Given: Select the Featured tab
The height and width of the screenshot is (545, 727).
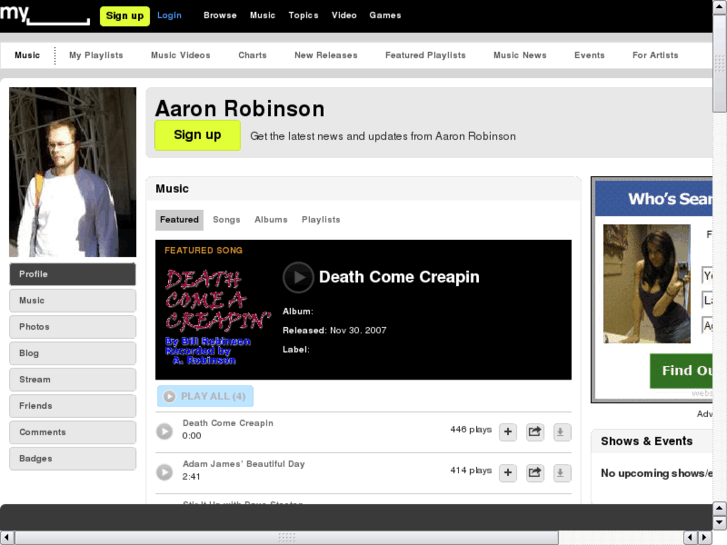Looking at the screenshot, I should [x=179, y=220].
